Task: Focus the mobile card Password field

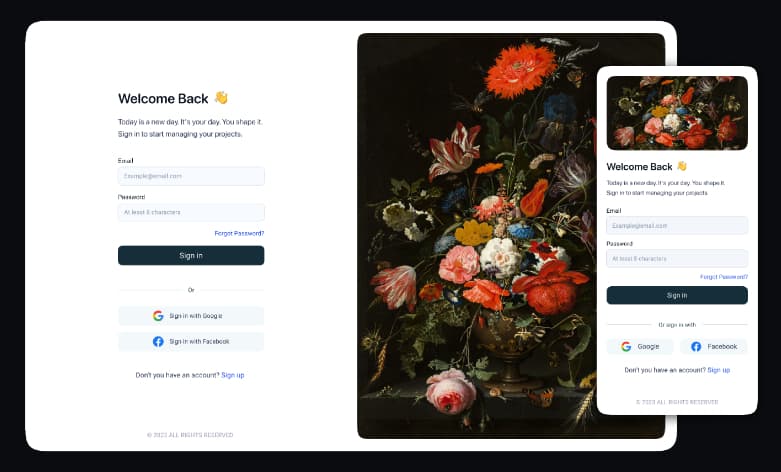Action: click(x=677, y=259)
